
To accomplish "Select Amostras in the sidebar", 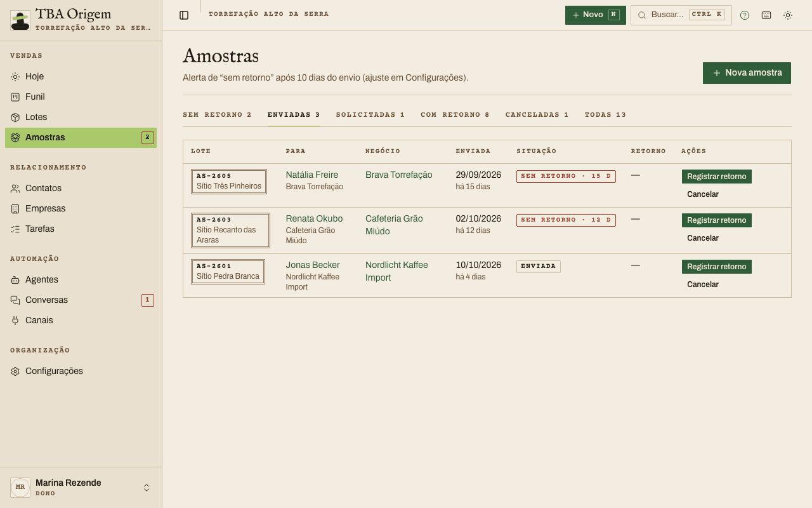I will pos(81,137).
